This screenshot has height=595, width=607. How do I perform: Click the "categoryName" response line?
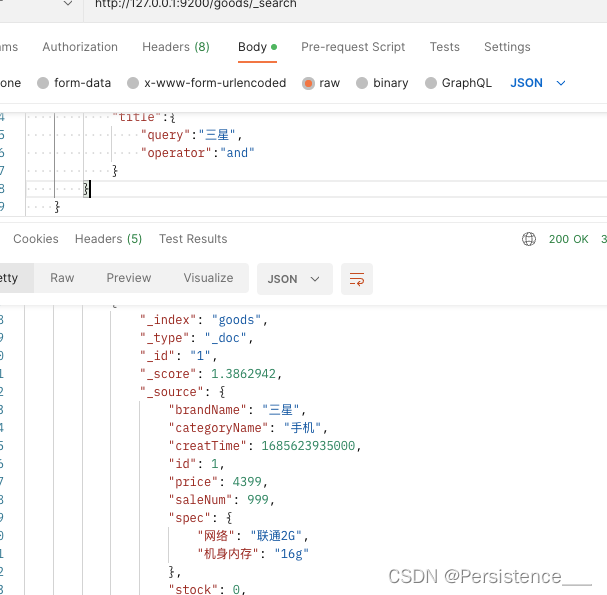[x=248, y=428]
